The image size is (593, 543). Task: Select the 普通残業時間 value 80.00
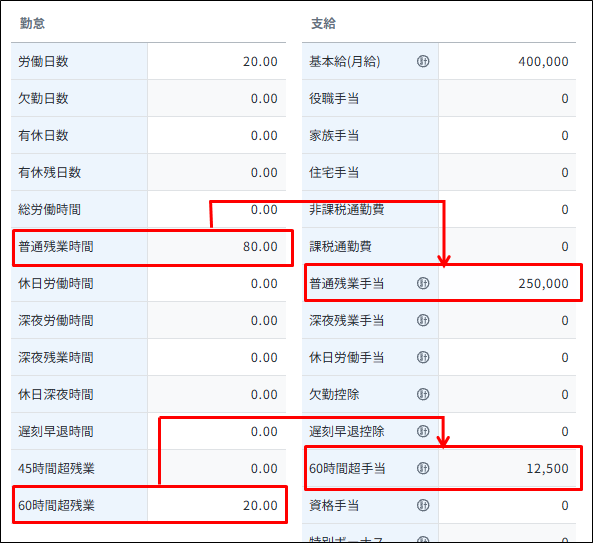[260, 247]
